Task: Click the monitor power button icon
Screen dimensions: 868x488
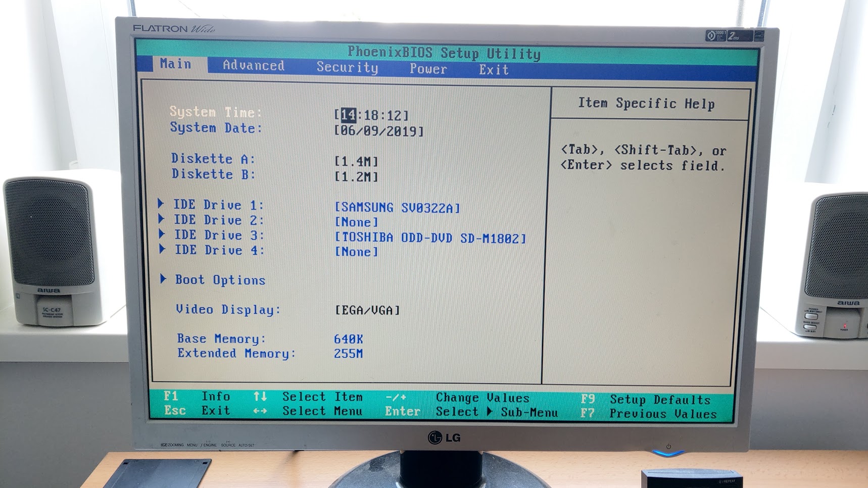Action: [x=668, y=447]
